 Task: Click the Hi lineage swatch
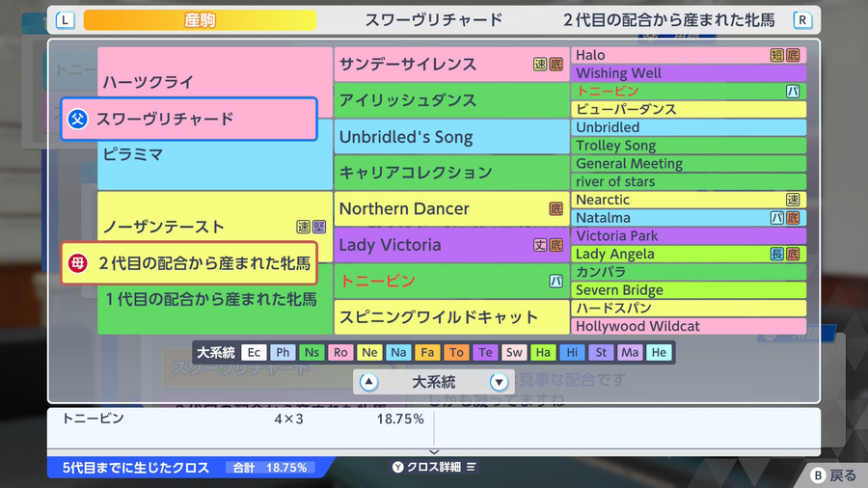pos(572,352)
